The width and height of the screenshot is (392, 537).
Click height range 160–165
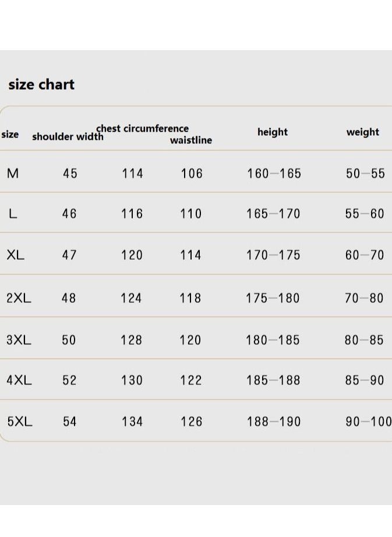274,174
